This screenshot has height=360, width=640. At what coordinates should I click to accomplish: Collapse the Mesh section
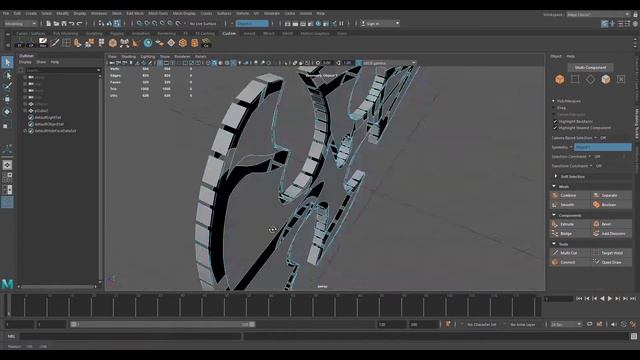click(x=554, y=187)
